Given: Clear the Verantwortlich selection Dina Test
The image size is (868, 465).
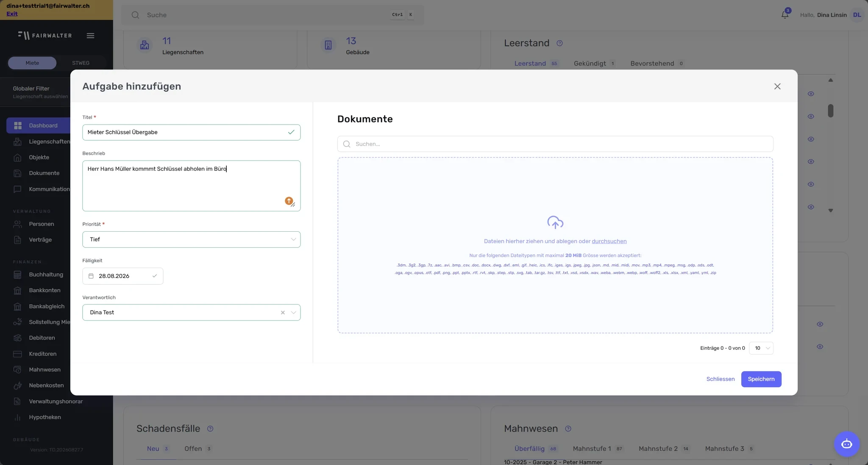Looking at the screenshot, I should tap(283, 313).
